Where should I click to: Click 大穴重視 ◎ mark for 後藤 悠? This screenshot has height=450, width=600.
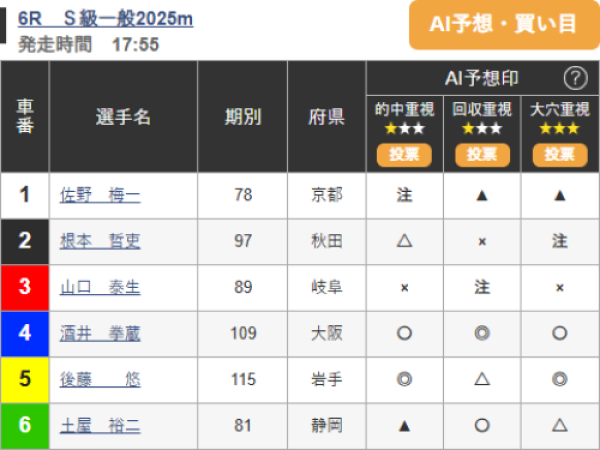560,380
